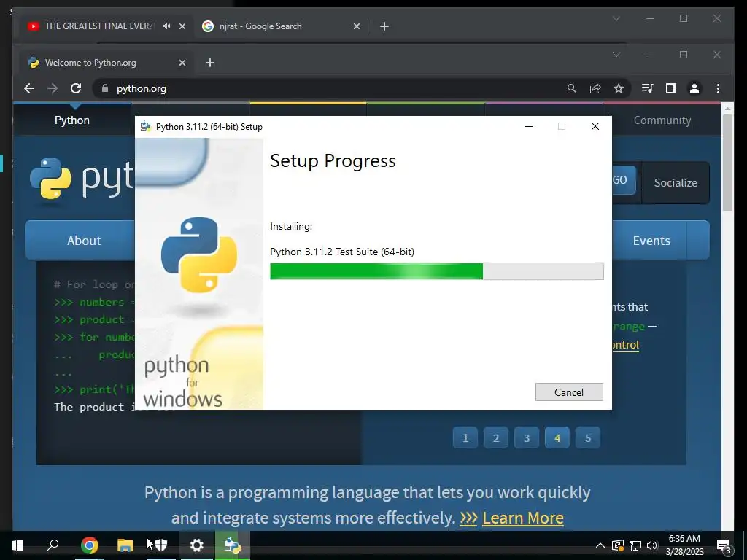Open Chrome from the taskbar
Screen dimensions: 747x560
pos(89,545)
